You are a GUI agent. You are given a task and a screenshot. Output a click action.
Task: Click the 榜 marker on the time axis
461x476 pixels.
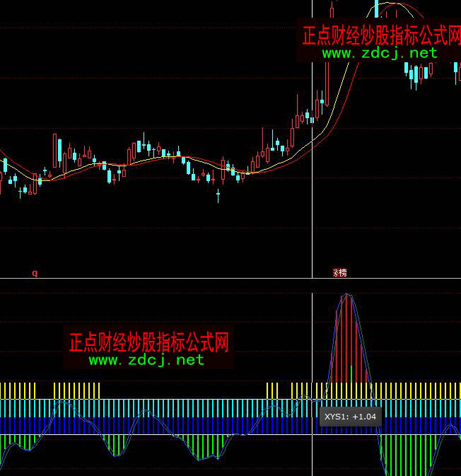tap(340, 272)
